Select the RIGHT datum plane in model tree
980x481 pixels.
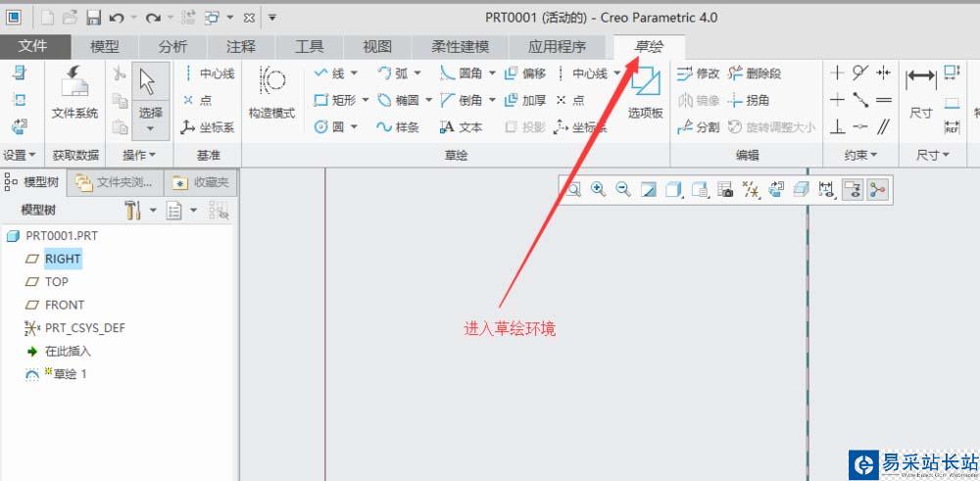pyautogui.click(x=63, y=259)
